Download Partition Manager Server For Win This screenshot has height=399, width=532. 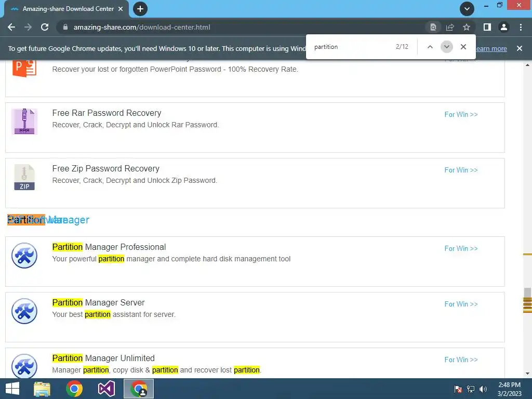point(461,304)
